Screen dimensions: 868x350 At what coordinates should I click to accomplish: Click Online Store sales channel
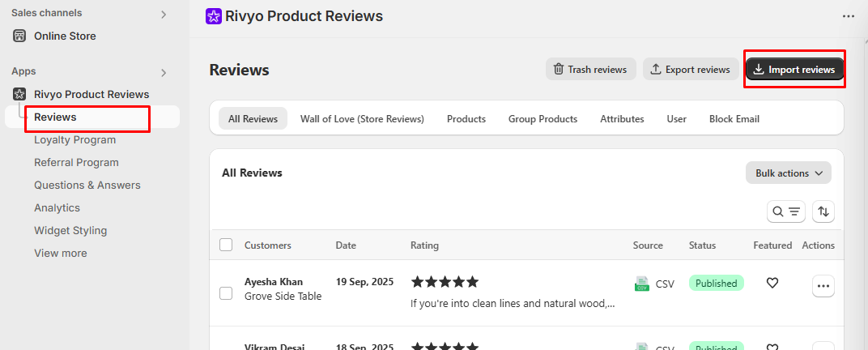(65, 36)
